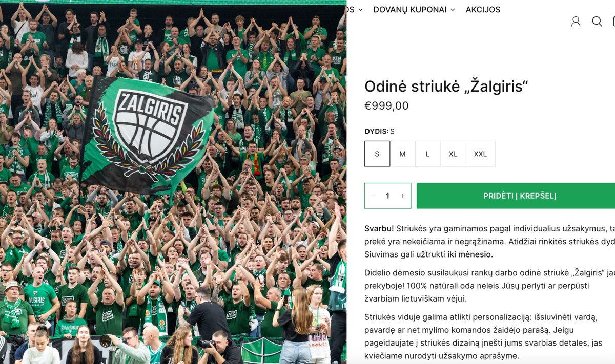Expand the chevron beside Dovanų kuponai
Viewport: 615px width, 364px height.
[x=453, y=10]
